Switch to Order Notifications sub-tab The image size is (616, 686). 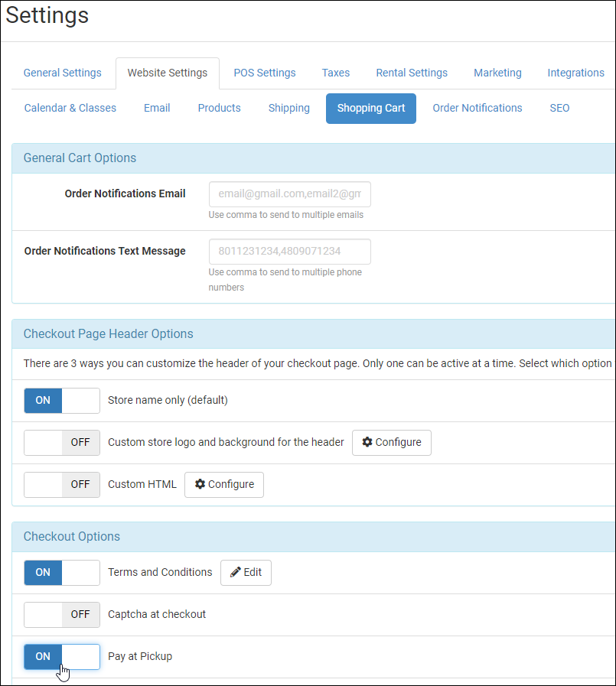tap(477, 108)
